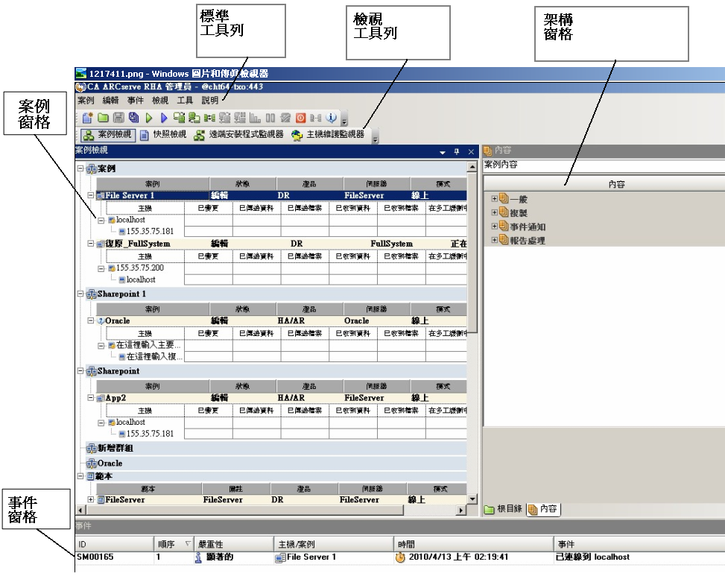The height and width of the screenshot is (588, 725).
Task: Open the 工具 menu
Action: (x=185, y=101)
